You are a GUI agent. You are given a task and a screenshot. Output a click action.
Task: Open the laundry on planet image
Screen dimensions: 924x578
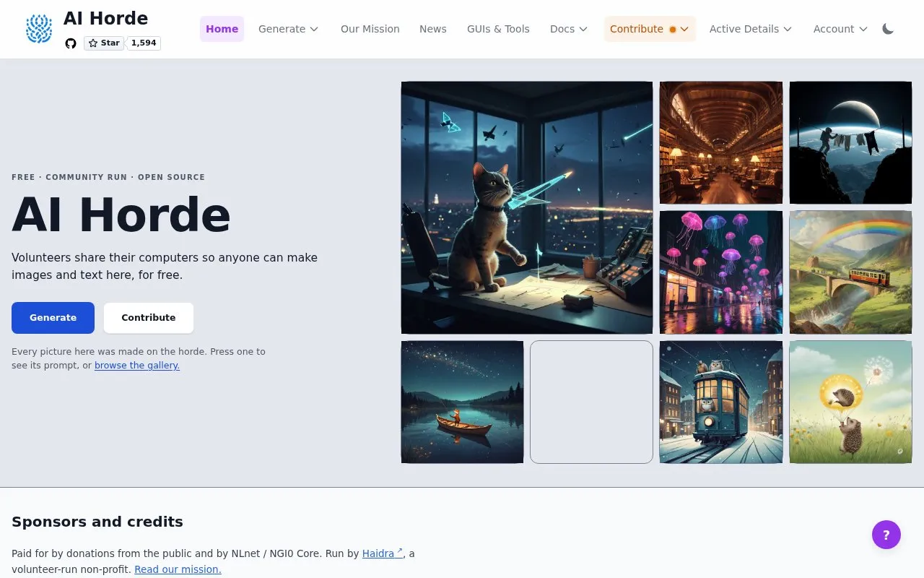[850, 142]
